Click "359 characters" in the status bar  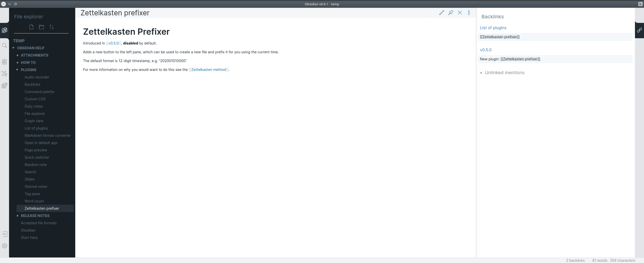[x=622, y=260]
